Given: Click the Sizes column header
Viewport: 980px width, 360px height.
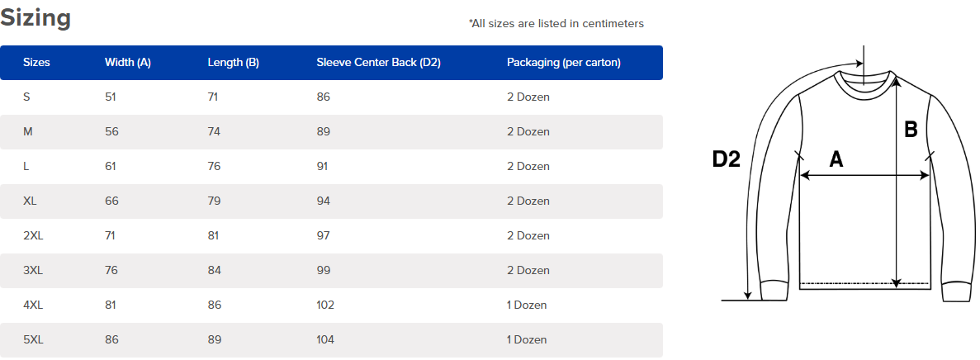Looking at the screenshot, I should point(36,63).
